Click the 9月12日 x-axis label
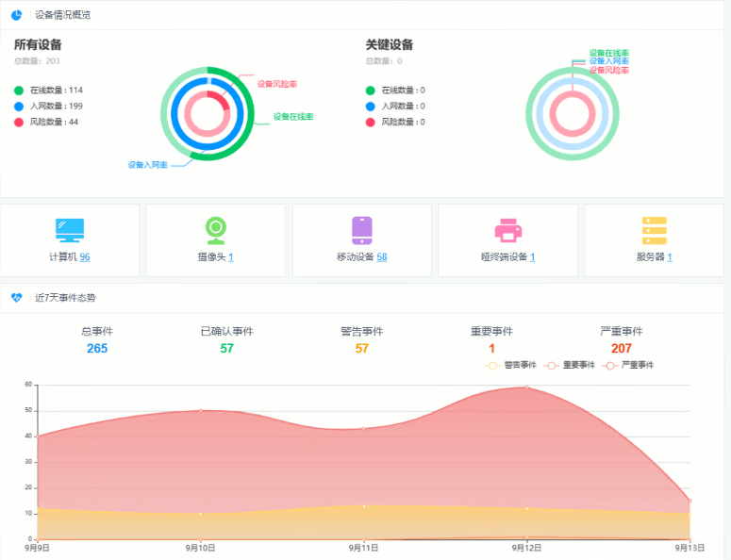Image resolution: width=731 pixels, height=560 pixels. [x=527, y=548]
